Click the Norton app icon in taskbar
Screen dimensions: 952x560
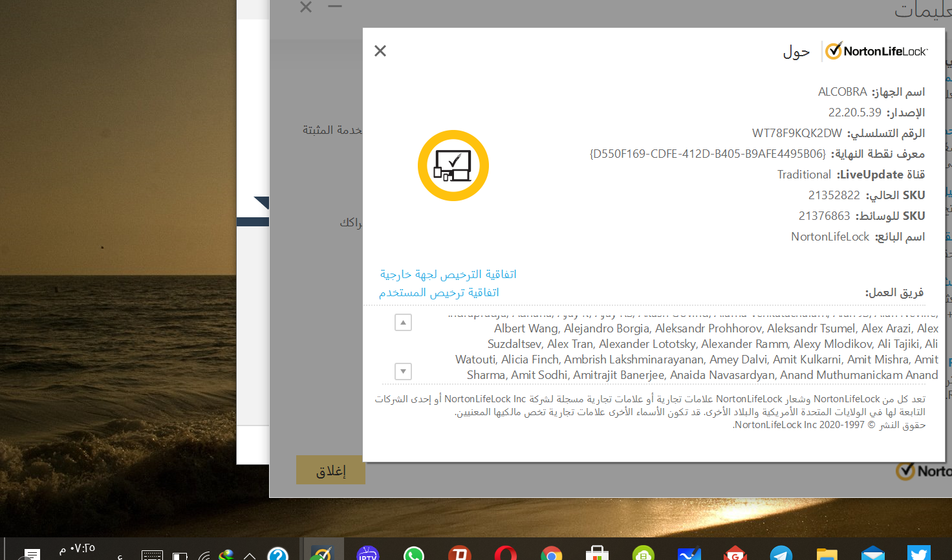(x=322, y=554)
